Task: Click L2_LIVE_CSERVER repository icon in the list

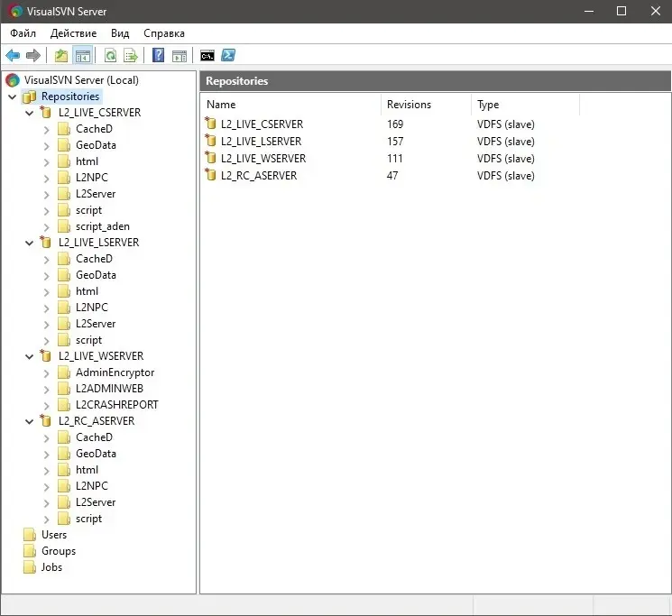Action: [210, 124]
